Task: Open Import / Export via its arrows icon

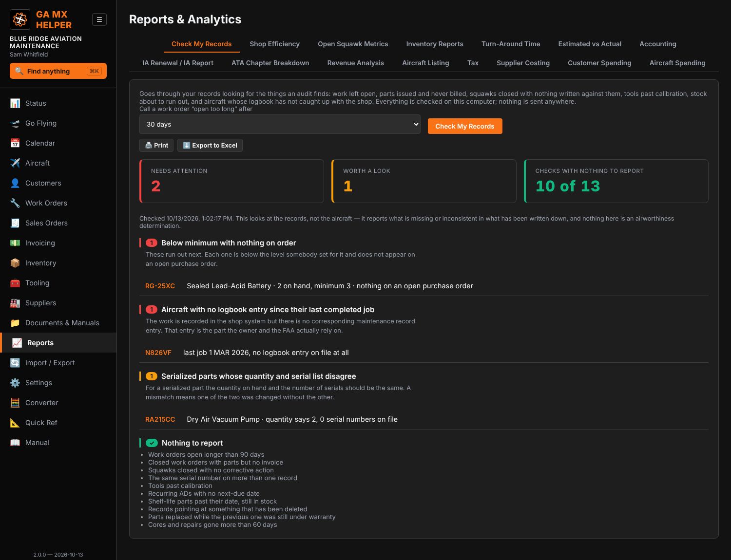Action: [15, 363]
